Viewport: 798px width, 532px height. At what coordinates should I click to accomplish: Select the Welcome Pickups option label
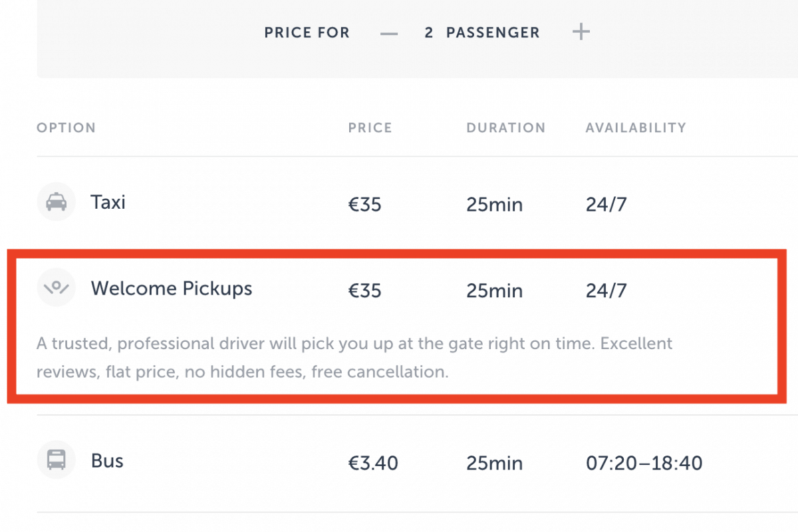[172, 288]
